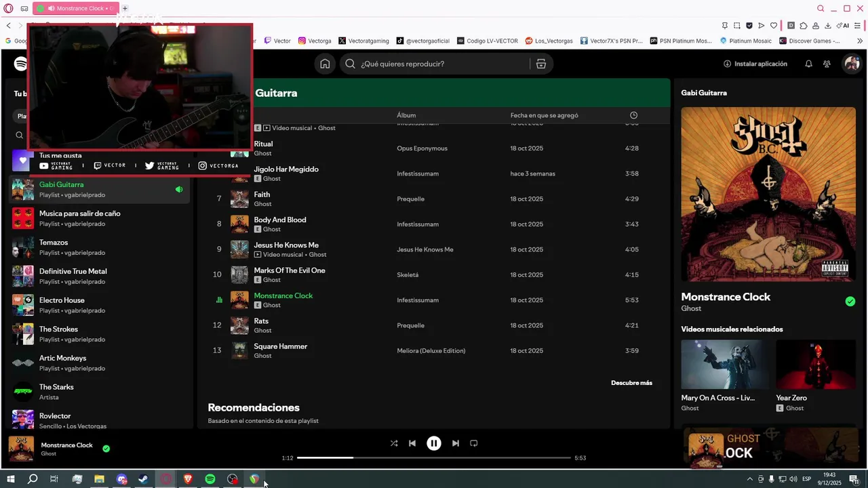
Task: Open the Tus me gusta playlist
Action: click(x=60, y=156)
